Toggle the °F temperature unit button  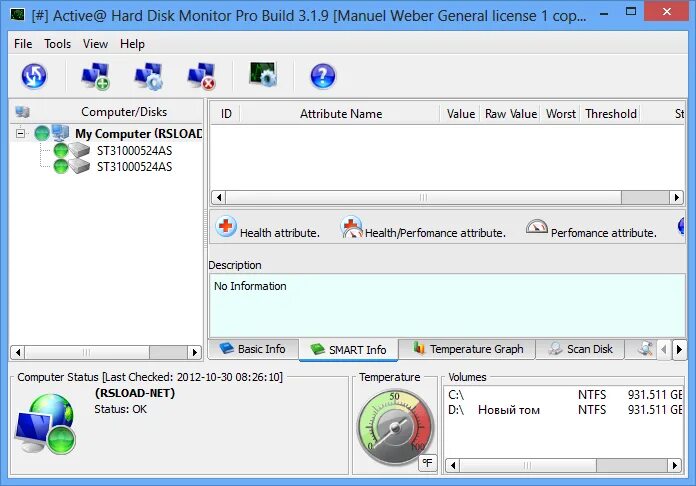tap(428, 463)
